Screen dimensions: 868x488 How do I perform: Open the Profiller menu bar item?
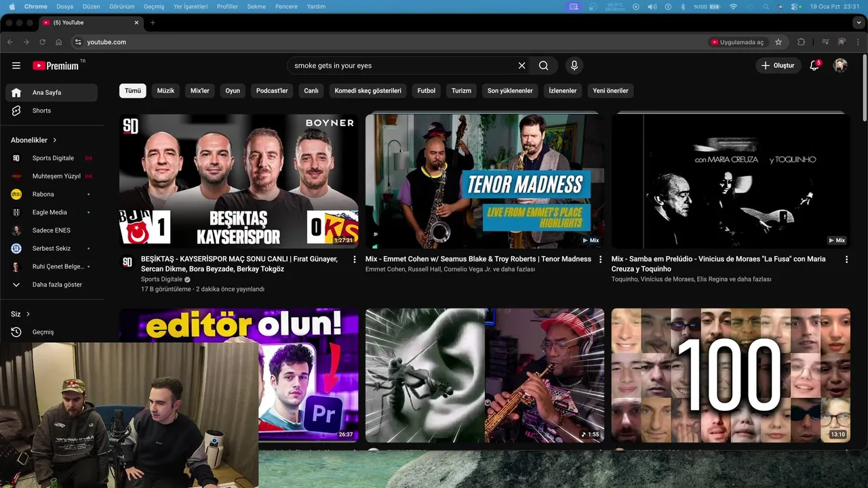[x=227, y=6]
